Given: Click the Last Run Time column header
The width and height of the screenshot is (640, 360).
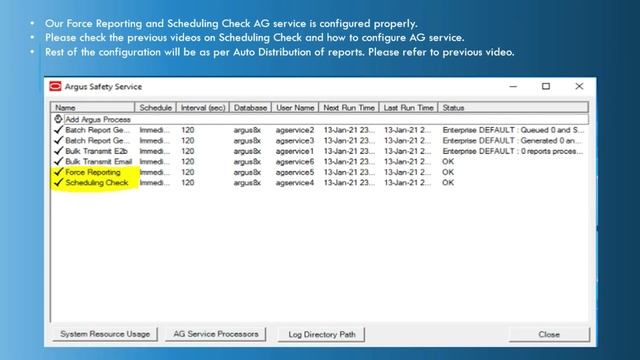Looking at the screenshot, I should pos(409,108).
